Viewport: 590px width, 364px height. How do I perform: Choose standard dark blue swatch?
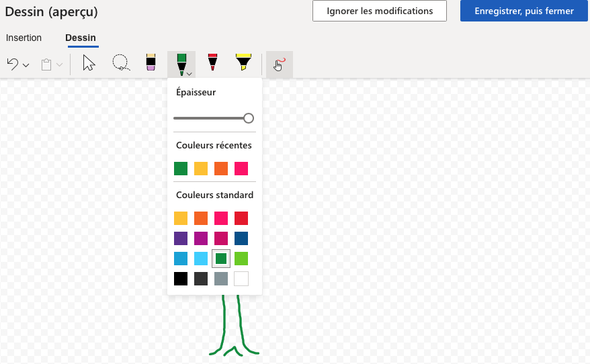[x=241, y=238]
